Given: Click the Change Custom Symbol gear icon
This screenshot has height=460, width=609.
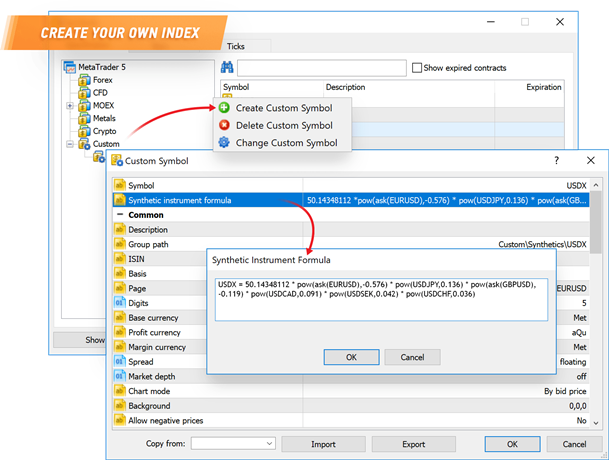Looking at the screenshot, I should click(x=224, y=143).
